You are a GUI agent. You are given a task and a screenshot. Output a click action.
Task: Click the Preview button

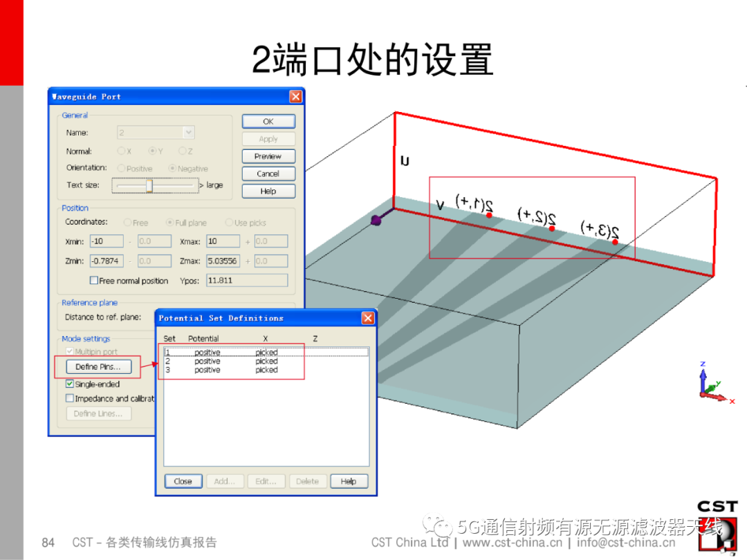tap(268, 156)
